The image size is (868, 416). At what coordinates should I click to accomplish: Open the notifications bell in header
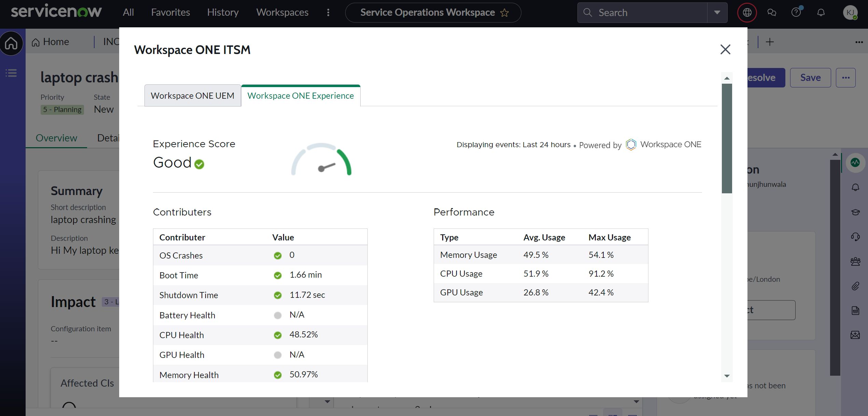coord(821,13)
